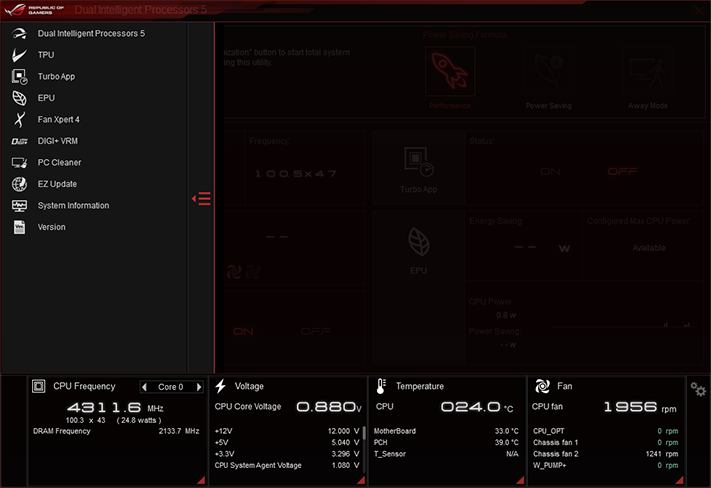
Task: Click the Temperature thermometer icon
Action: pos(381,386)
